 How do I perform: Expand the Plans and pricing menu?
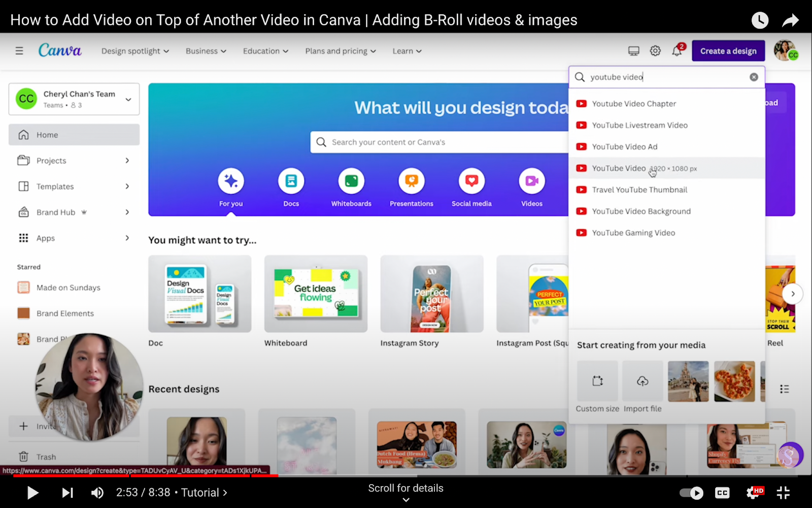pyautogui.click(x=341, y=51)
